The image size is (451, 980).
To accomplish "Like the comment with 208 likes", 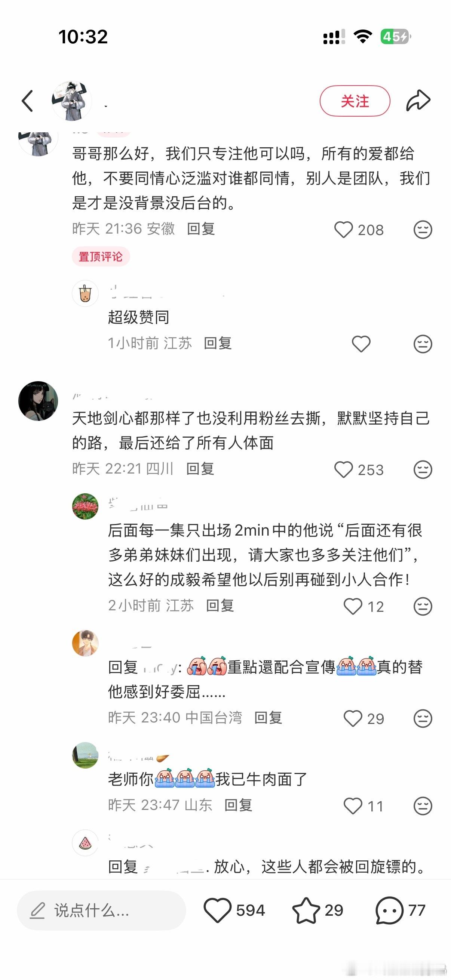I will coord(343,230).
